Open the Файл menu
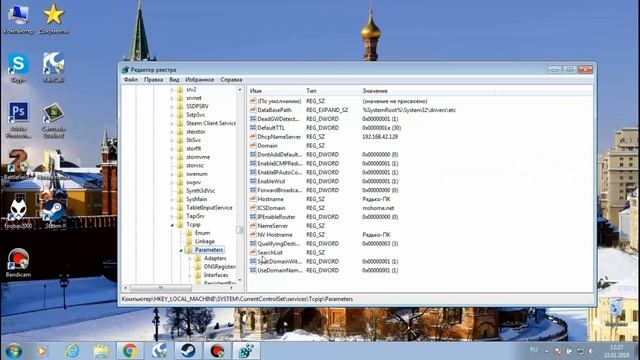This screenshot has width=640, height=360. coord(131,80)
